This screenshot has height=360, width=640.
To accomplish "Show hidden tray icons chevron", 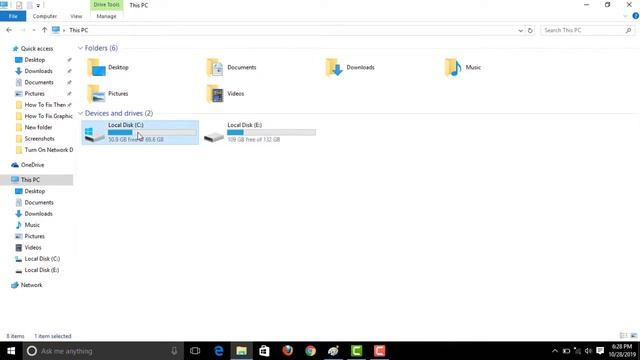I will pyautogui.click(x=555, y=351).
